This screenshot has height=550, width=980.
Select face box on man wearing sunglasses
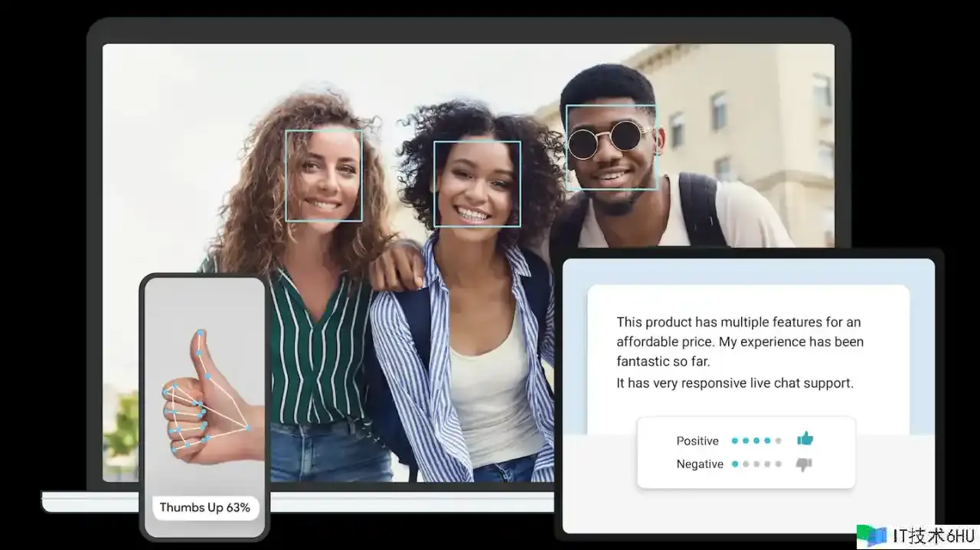[x=611, y=147]
